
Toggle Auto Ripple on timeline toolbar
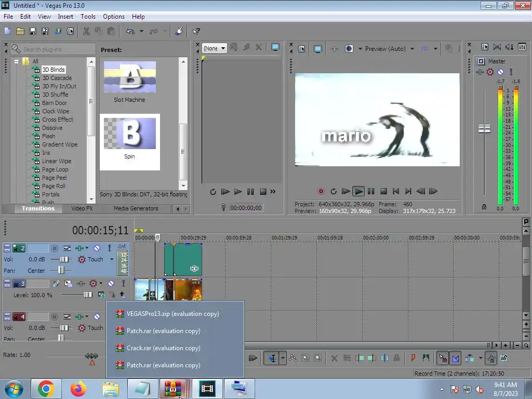[x=470, y=358]
